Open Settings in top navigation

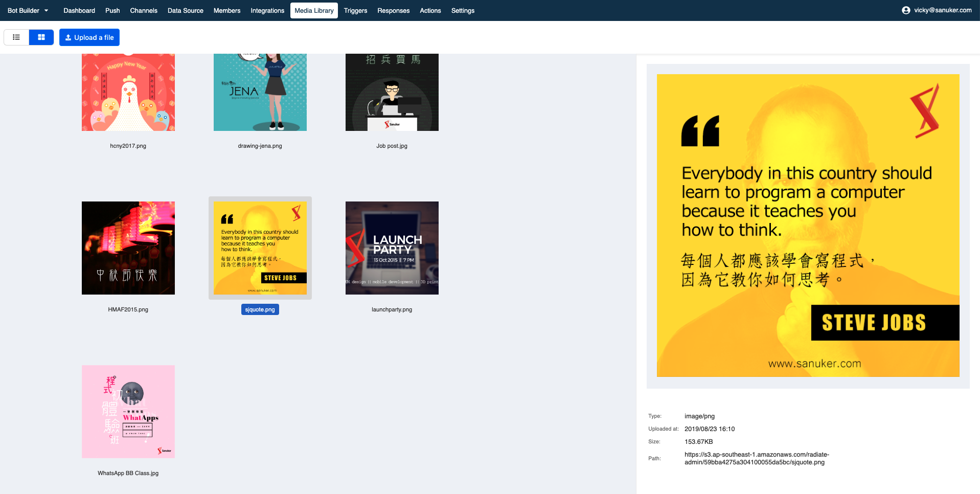click(x=463, y=10)
